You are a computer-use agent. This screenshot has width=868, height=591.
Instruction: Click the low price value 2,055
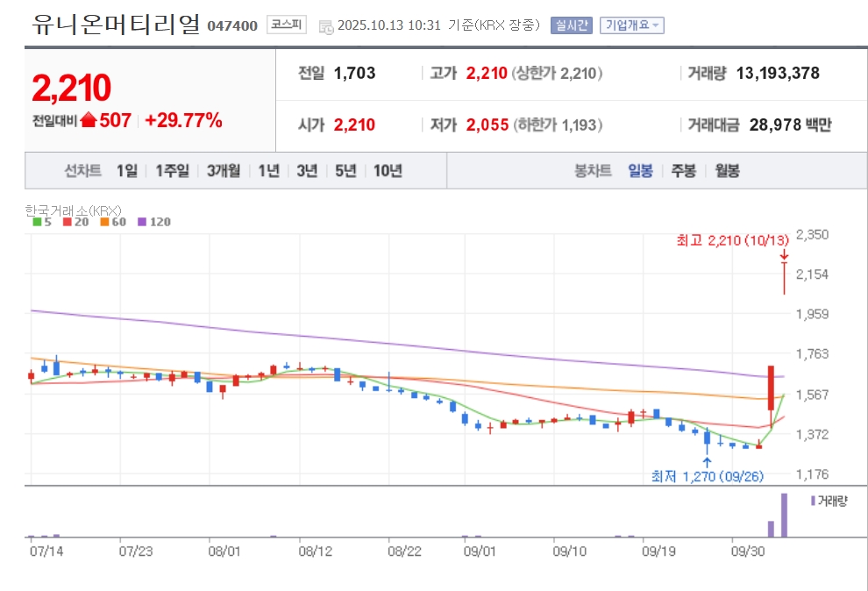487,125
